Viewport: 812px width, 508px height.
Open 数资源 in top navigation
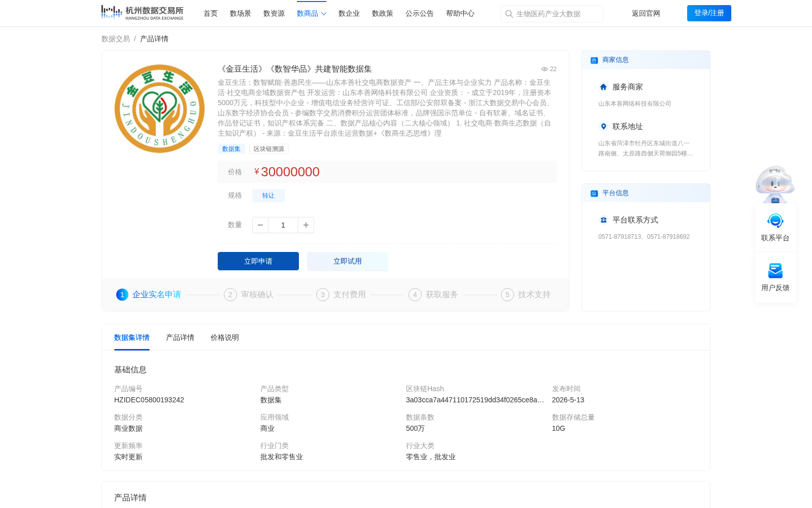pyautogui.click(x=274, y=14)
